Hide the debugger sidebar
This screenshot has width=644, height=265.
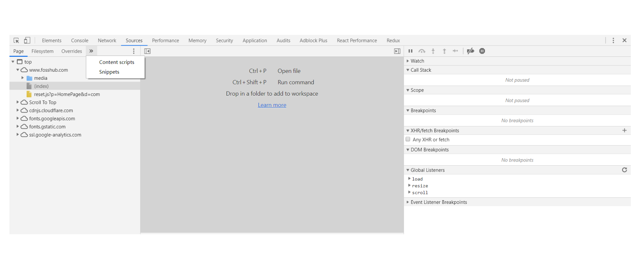pos(397,51)
